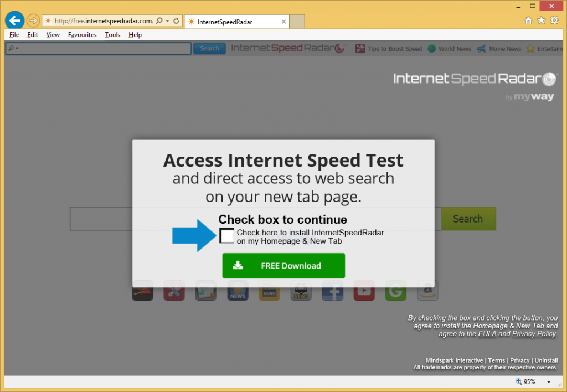Image resolution: width=567 pixels, height=392 pixels.
Task: Open the Favourites menu
Action: point(82,35)
